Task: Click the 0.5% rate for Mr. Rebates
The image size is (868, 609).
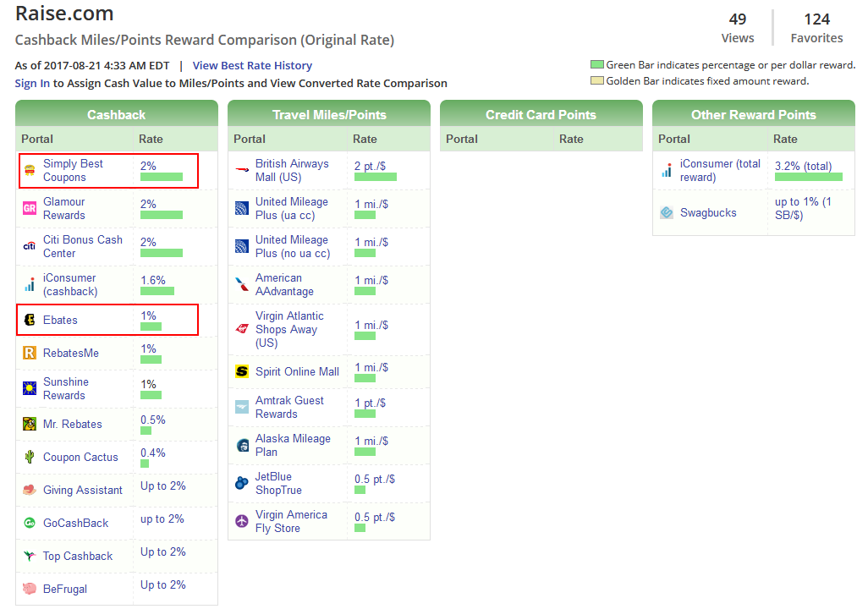Action: [153, 420]
